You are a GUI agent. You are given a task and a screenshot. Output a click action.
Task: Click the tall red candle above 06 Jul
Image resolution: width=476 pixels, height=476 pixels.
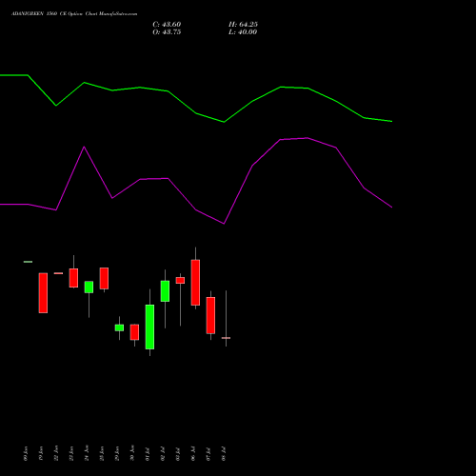click(x=195, y=283)
